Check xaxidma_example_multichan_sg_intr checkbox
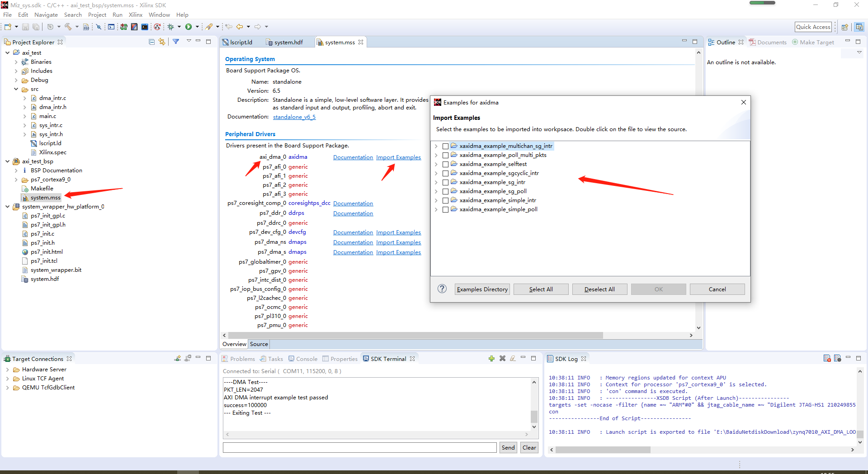Screen dimensions: 868x474 point(445,146)
